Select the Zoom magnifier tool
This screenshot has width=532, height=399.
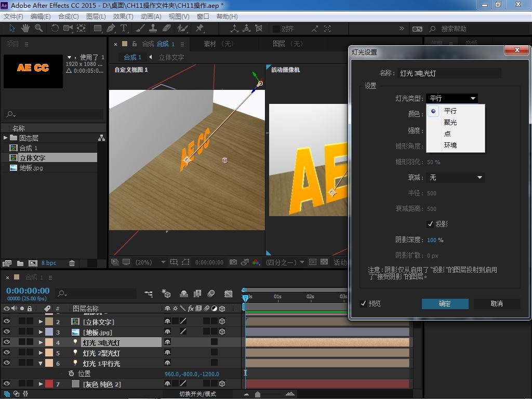[38, 29]
